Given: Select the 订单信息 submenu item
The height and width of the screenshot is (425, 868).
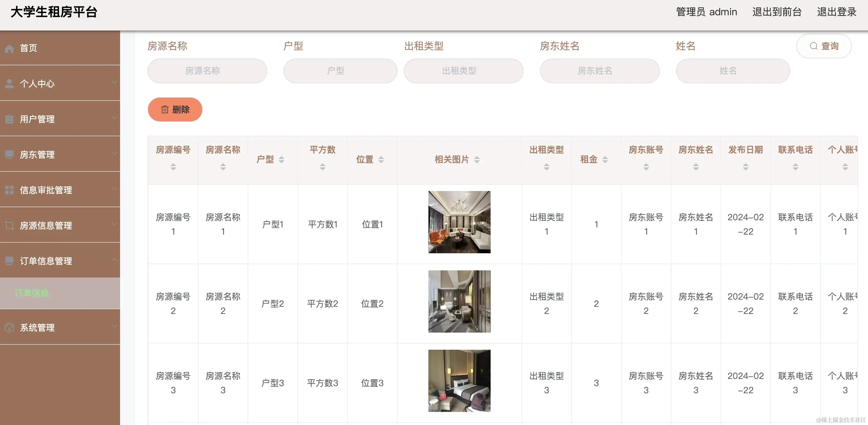Looking at the screenshot, I should click(x=32, y=293).
